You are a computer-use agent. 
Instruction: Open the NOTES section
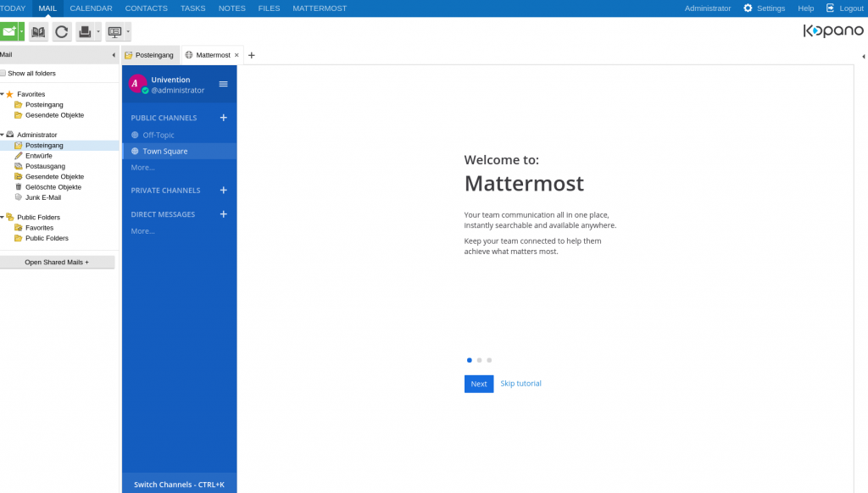tap(232, 8)
